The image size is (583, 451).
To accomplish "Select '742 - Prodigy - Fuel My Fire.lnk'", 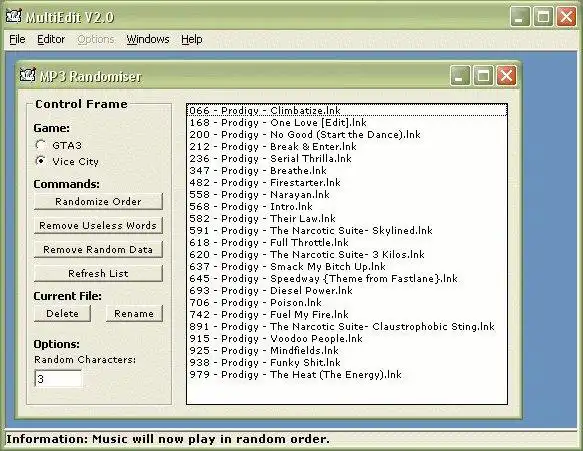I will click(347, 314).
